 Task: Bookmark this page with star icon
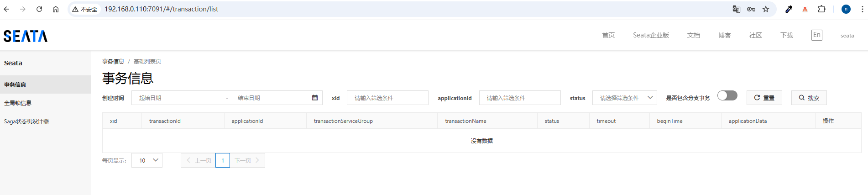[x=766, y=9]
